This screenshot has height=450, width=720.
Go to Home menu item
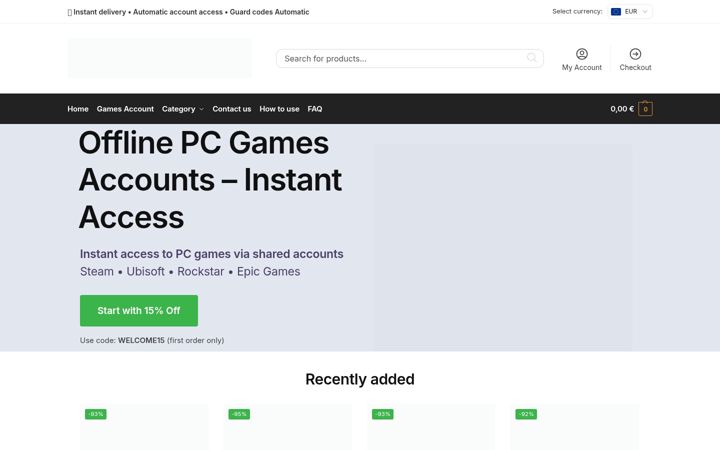pyautogui.click(x=78, y=109)
